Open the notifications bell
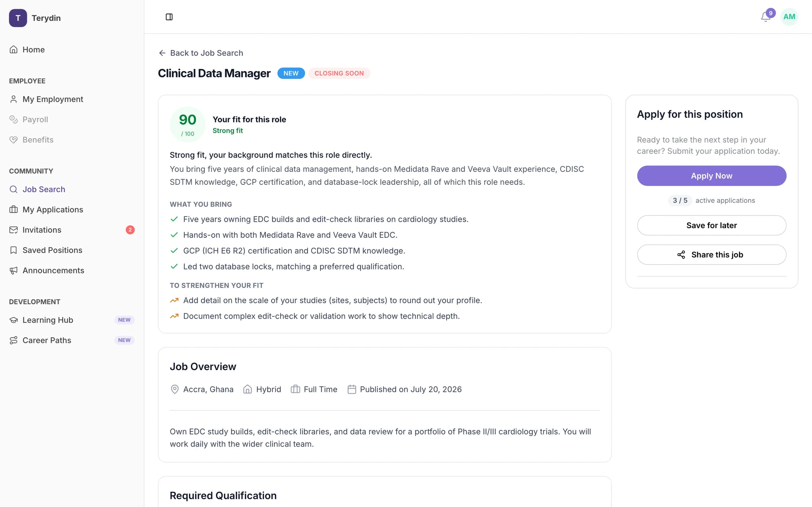Viewport: 812px width, 507px height. (x=765, y=17)
